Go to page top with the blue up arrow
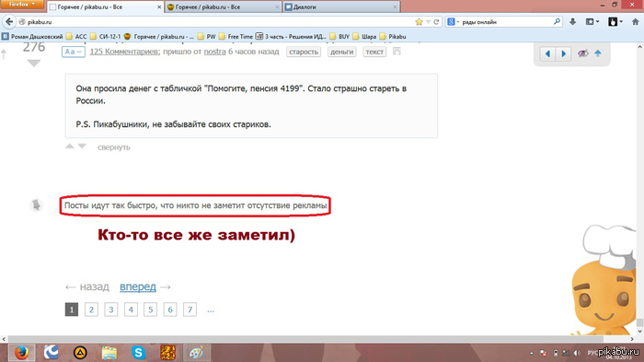The height and width of the screenshot is (362, 644). [x=598, y=53]
